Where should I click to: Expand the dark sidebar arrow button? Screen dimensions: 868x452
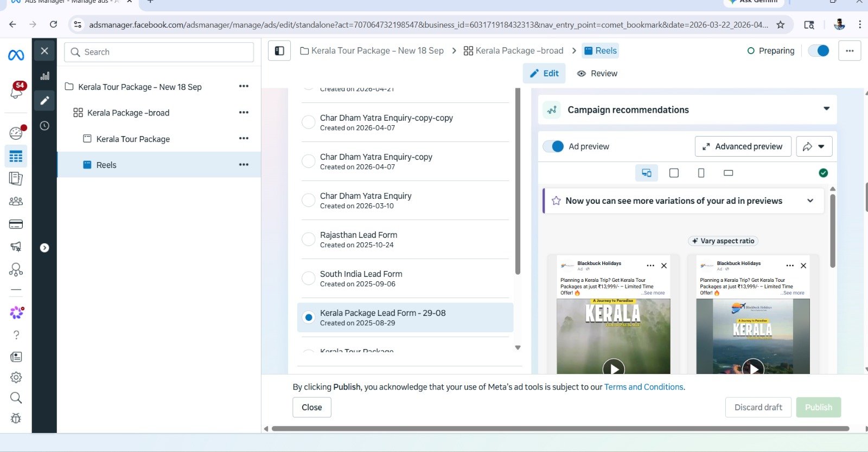[44, 248]
